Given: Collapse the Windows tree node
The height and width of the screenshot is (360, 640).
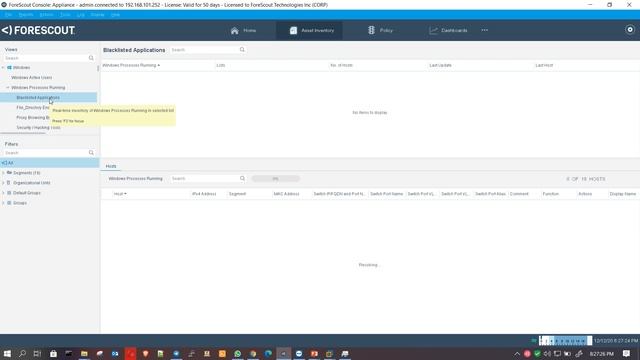Looking at the screenshot, I should 3,67.
